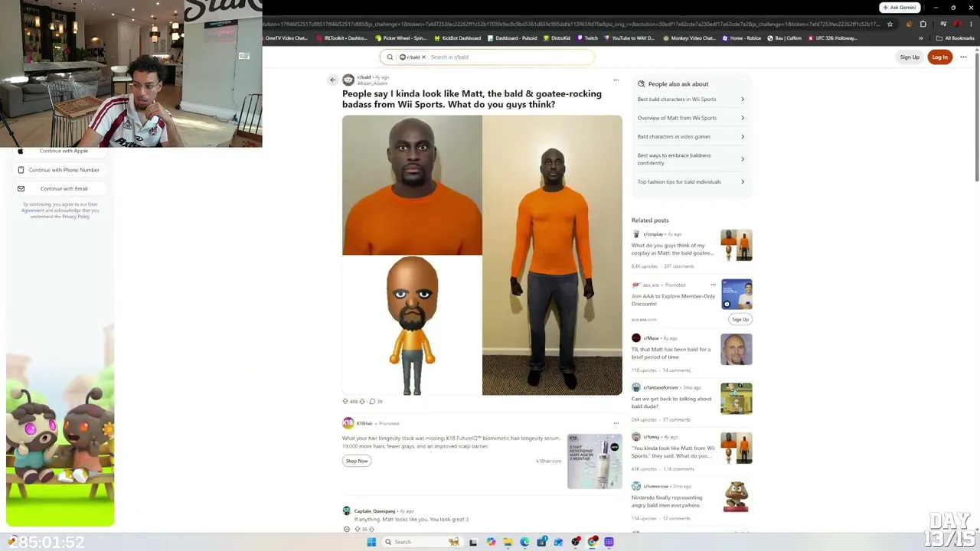Open Task View on the taskbar
The image size is (980, 551).
[473, 542]
